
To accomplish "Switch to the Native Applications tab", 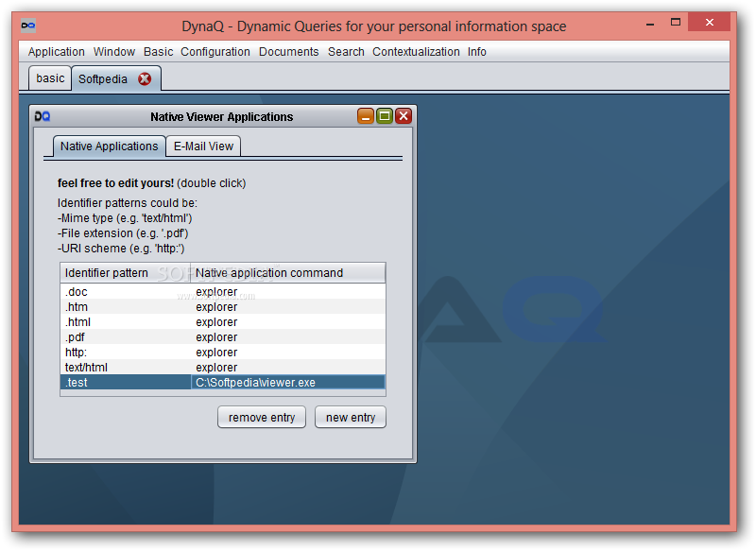I will click(109, 146).
